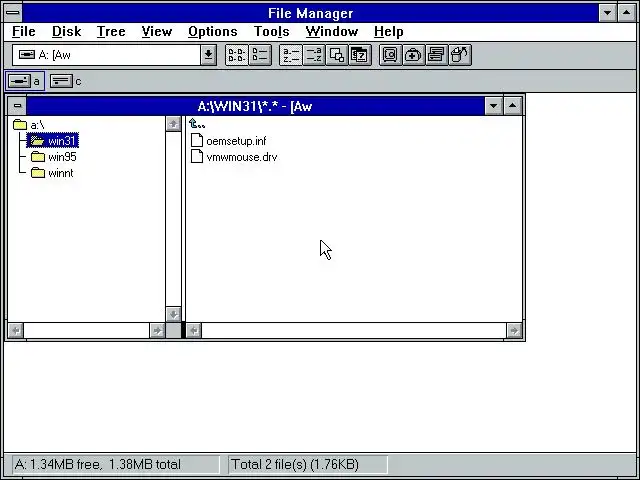Open the File Manager control menu box
The image size is (640, 480).
coord(13,13)
